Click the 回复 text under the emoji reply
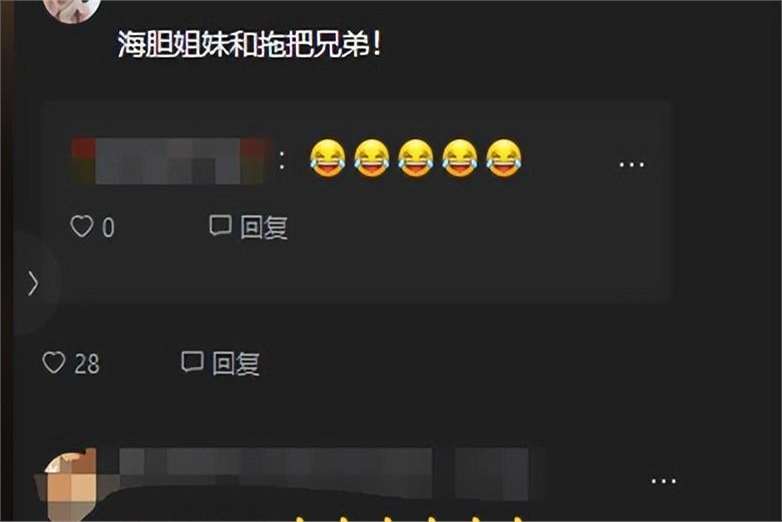Screen dimensions: 782x522 pyautogui.click(x=264, y=227)
